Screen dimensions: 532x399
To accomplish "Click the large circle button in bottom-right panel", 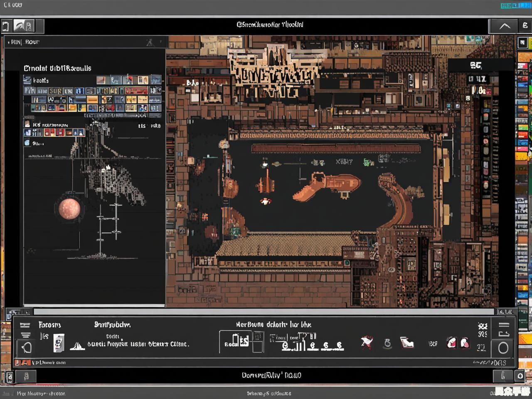I will [503, 348].
